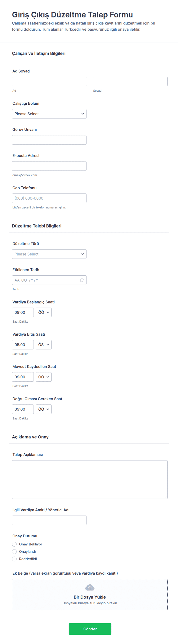The width and height of the screenshot is (178, 644).
Task: Focus the Görev Unvanı text box
Action: point(49,140)
